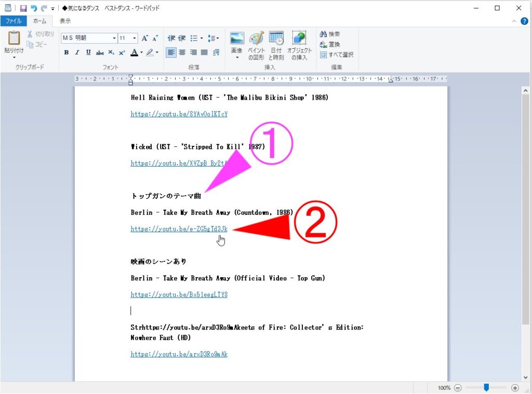Image resolution: width=532 pixels, height=394 pixels.
Task: Toggle strikethrough formatting
Action: pyautogui.click(x=100, y=52)
